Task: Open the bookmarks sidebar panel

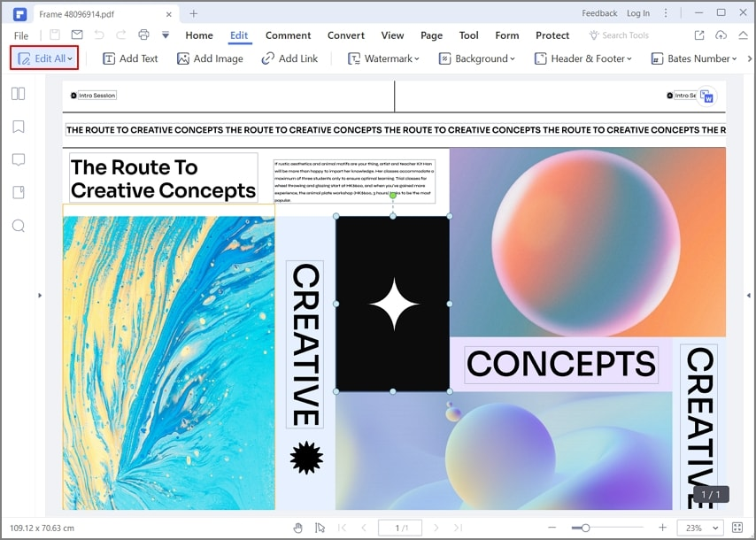Action: point(18,127)
